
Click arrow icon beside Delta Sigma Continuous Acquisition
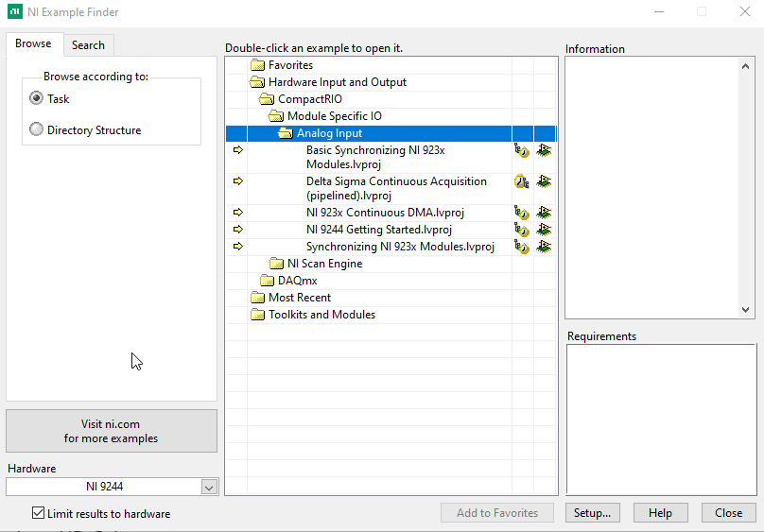tap(237, 181)
